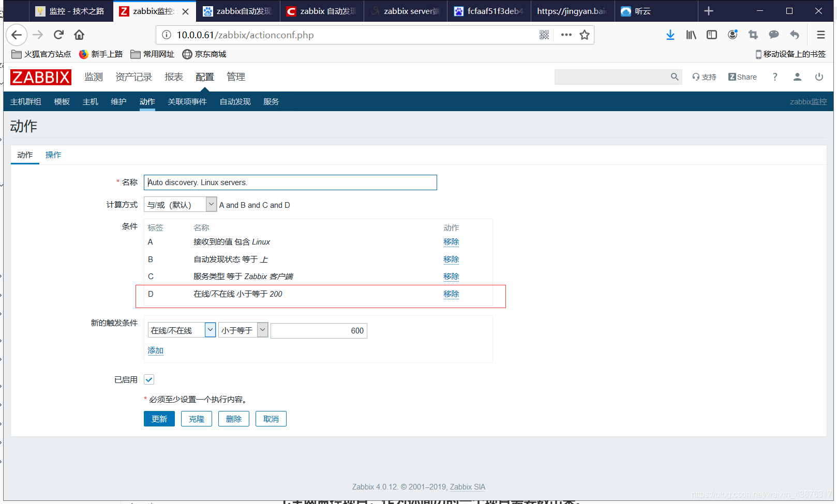Click the 删除 button
Screen dimensions: 837x504
[234, 419]
